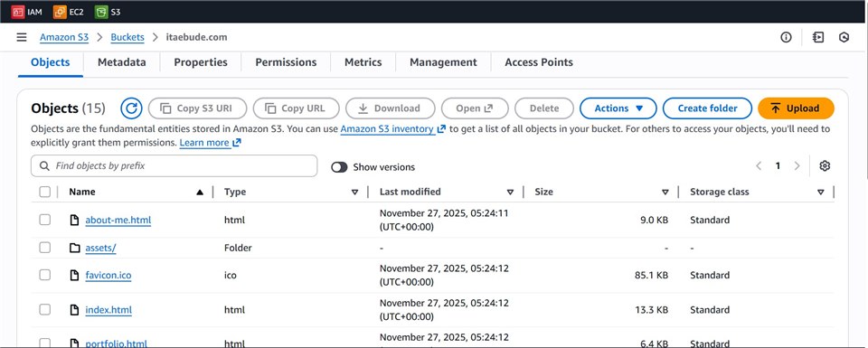Viewport: 868px width, 348px height.
Task: Select the assets/ folder checkbox
Action: coord(45,248)
